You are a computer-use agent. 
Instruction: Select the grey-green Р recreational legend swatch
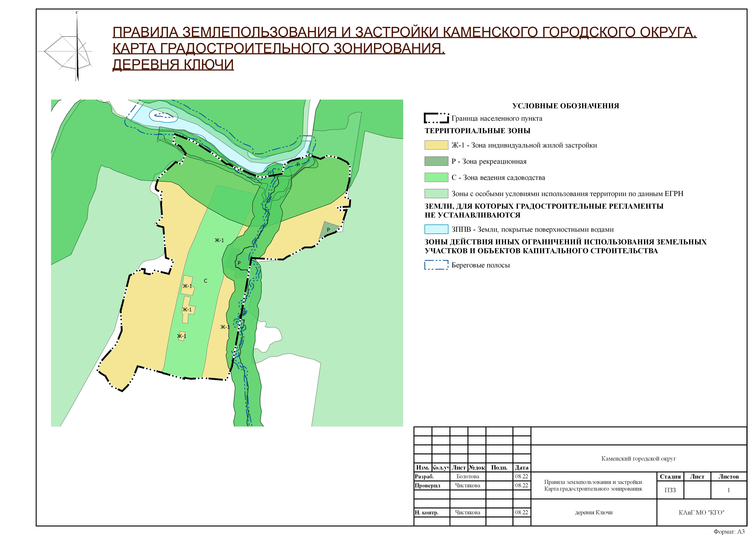(436, 161)
